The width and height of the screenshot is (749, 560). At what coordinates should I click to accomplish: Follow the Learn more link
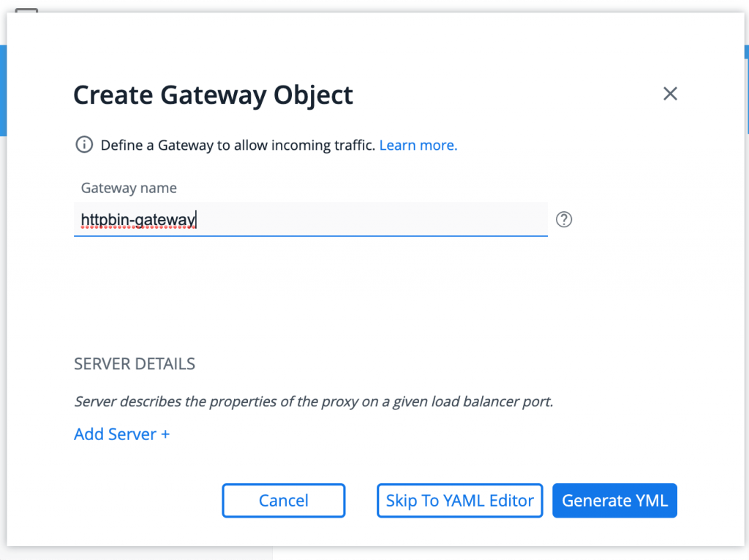click(418, 145)
